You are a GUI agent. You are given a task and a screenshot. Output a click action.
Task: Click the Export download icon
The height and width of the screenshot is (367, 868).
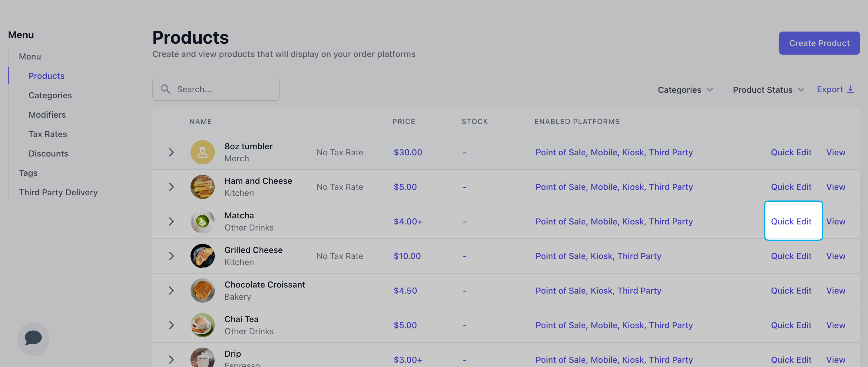tap(850, 89)
